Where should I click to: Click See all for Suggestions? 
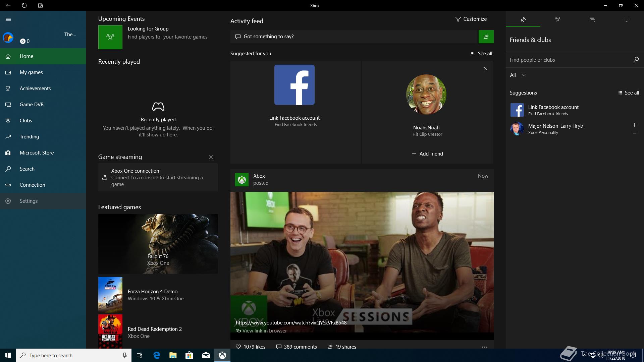pyautogui.click(x=629, y=93)
